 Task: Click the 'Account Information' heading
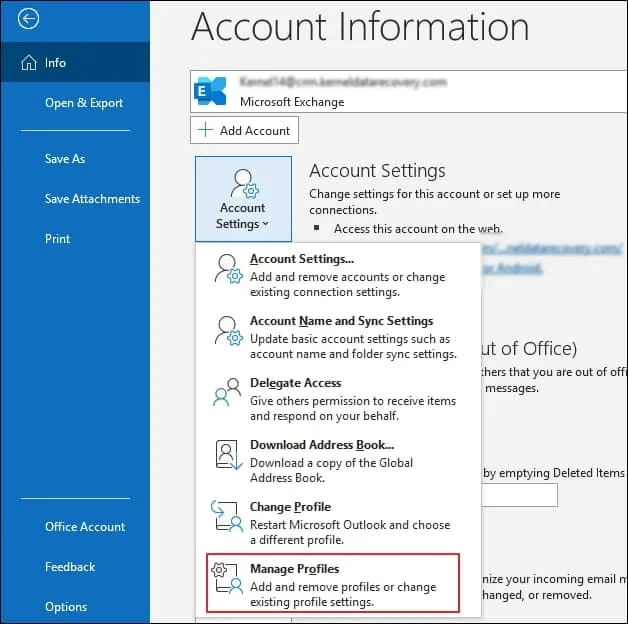pyautogui.click(x=360, y=27)
